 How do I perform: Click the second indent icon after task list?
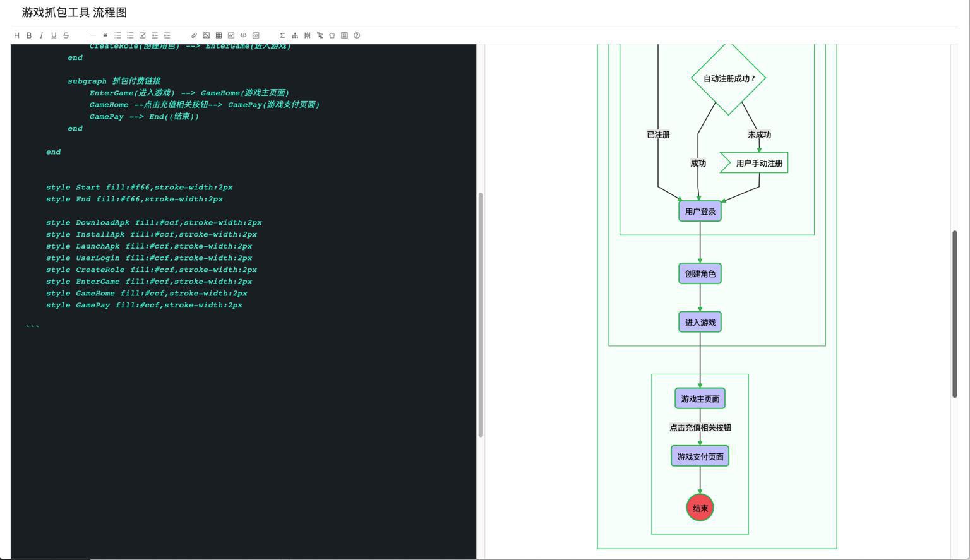(167, 35)
